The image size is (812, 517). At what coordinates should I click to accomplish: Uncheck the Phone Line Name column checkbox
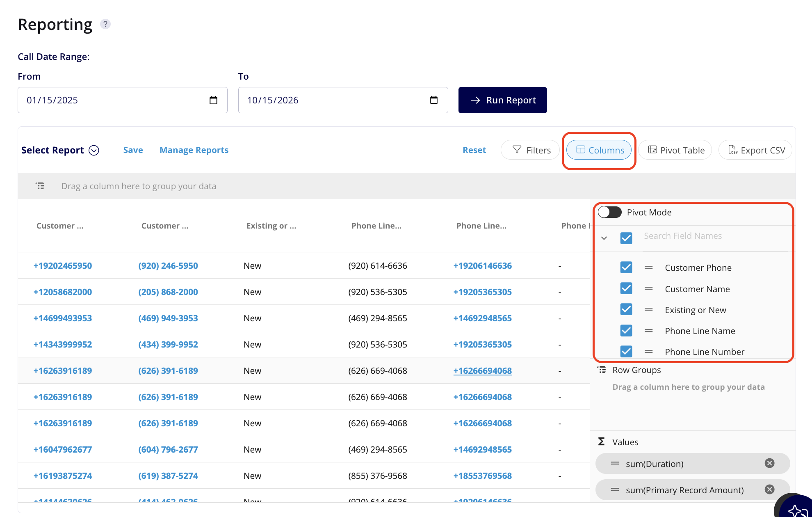pos(626,330)
